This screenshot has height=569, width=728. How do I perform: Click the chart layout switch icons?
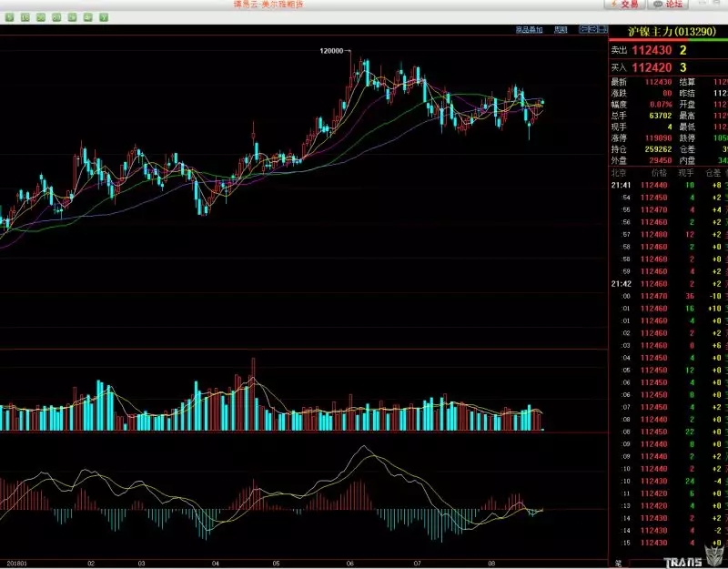point(593,29)
